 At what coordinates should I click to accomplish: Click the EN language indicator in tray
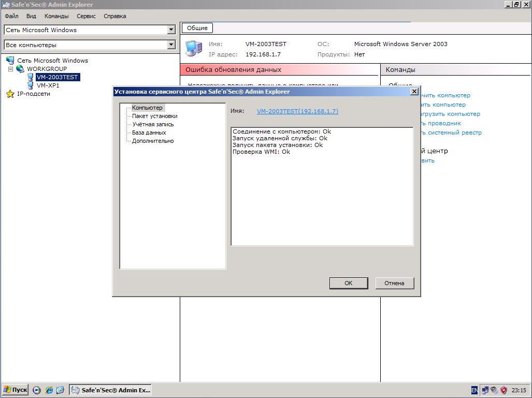pyautogui.click(x=475, y=390)
